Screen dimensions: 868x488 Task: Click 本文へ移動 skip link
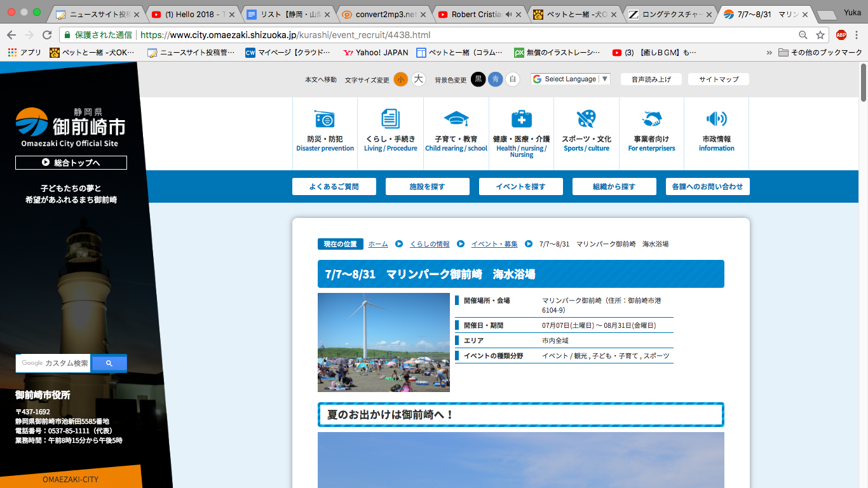click(x=321, y=79)
